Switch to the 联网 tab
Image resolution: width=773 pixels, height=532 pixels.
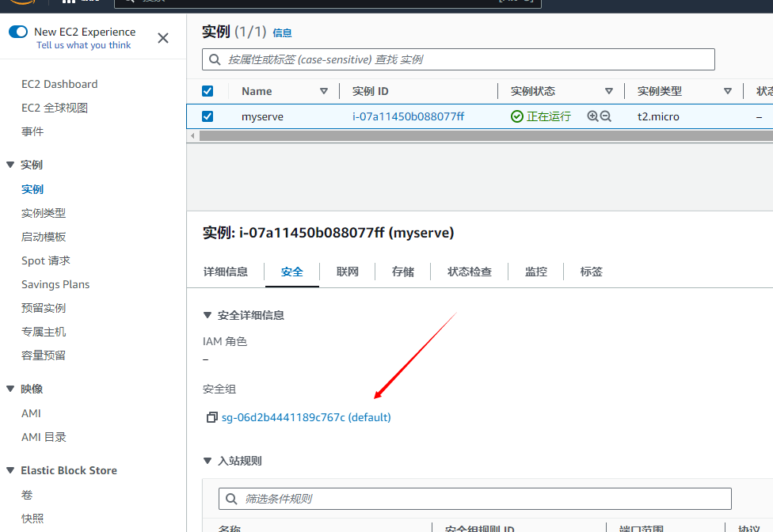pos(347,272)
